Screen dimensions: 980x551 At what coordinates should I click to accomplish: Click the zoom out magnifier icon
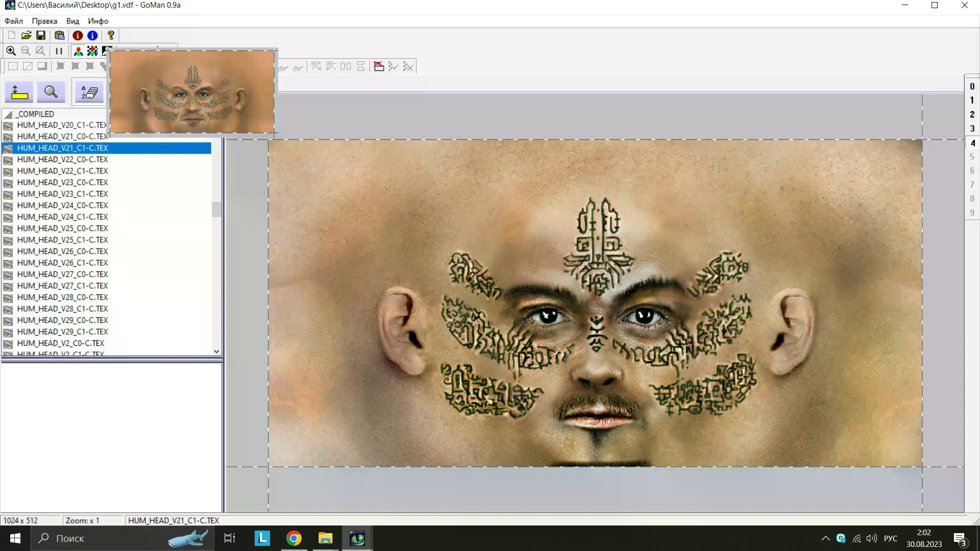click(x=26, y=51)
